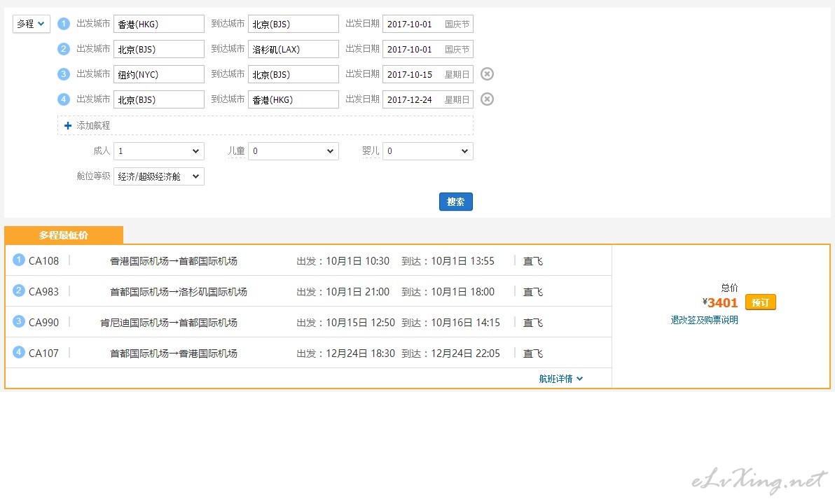The width and height of the screenshot is (835, 504).
Task: Edit segment 4 departure city 北京(BJS)
Action: click(159, 99)
